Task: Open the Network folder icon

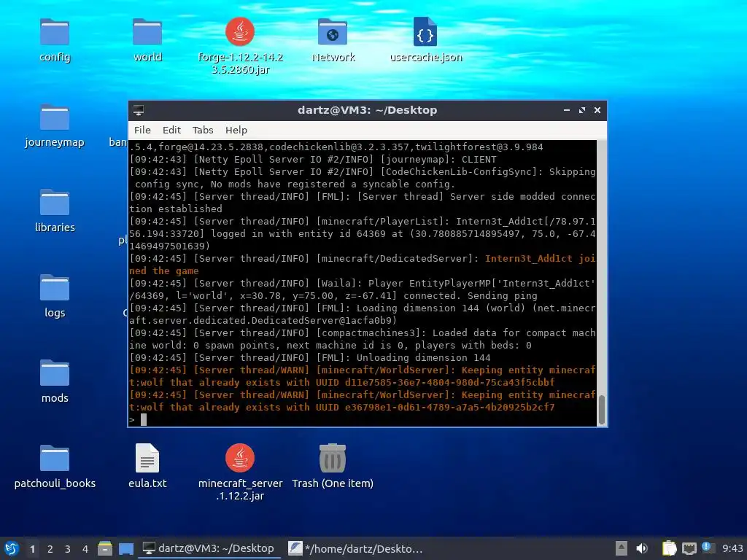Action: (x=333, y=32)
